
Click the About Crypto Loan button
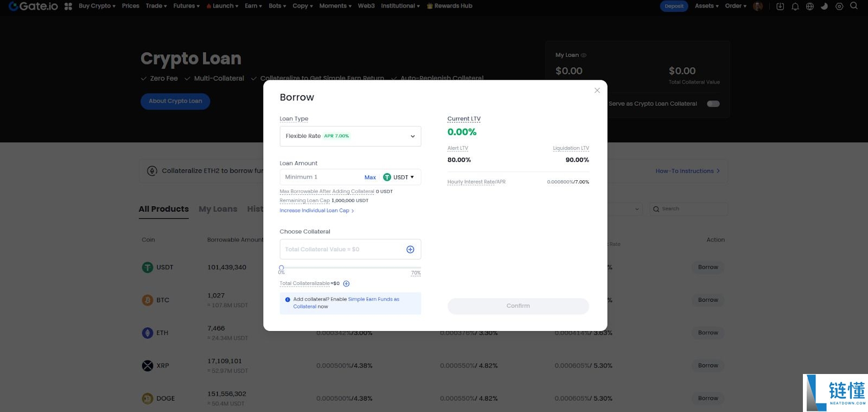175,101
